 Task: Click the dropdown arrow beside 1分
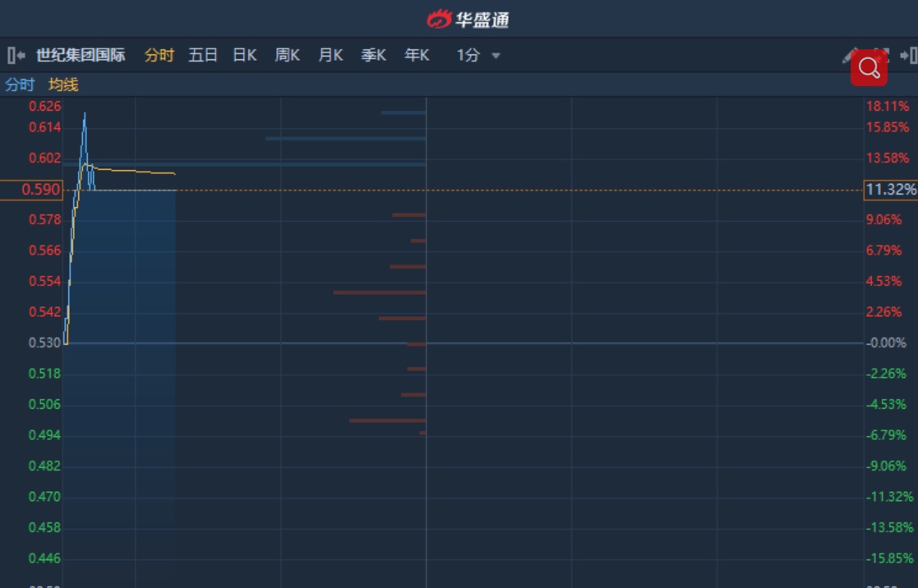point(496,56)
